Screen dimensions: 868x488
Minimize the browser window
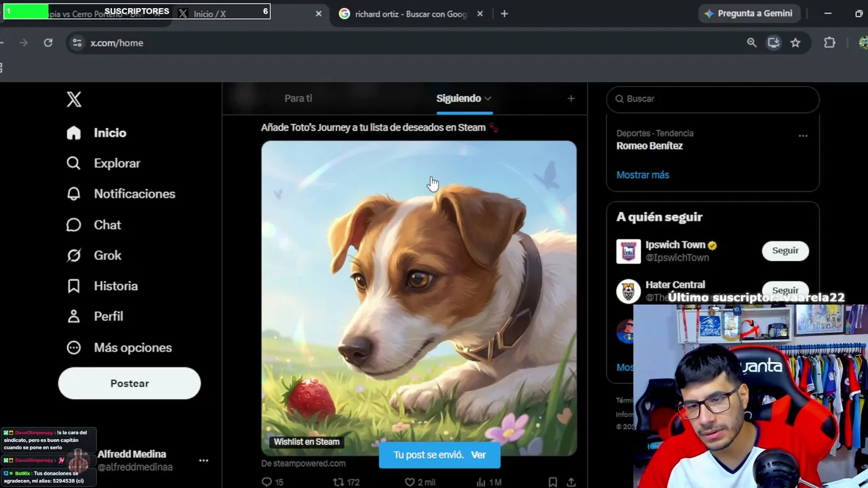(828, 14)
